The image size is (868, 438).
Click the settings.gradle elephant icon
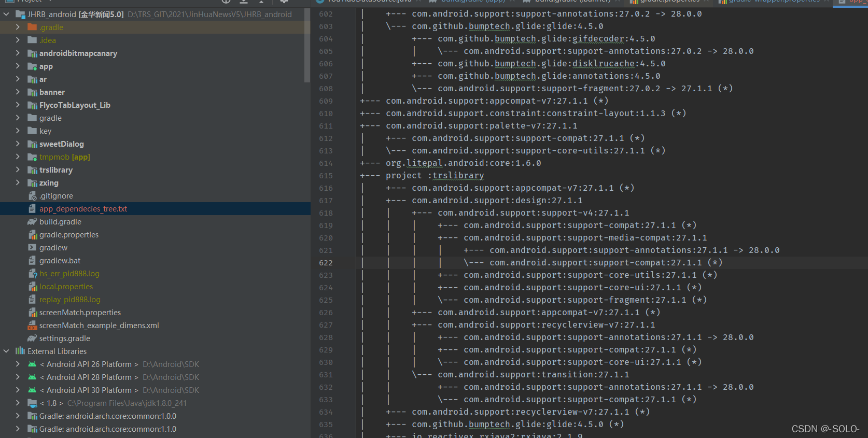click(32, 338)
